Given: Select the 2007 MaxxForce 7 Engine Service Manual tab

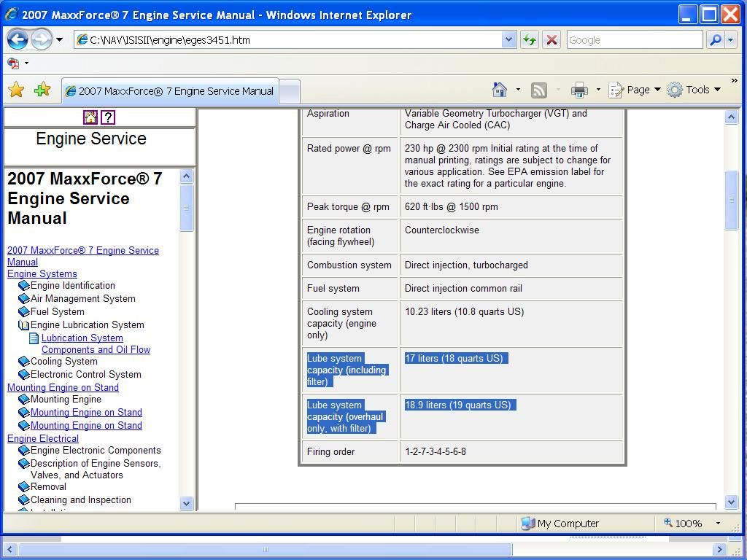Looking at the screenshot, I should tap(170, 91).
